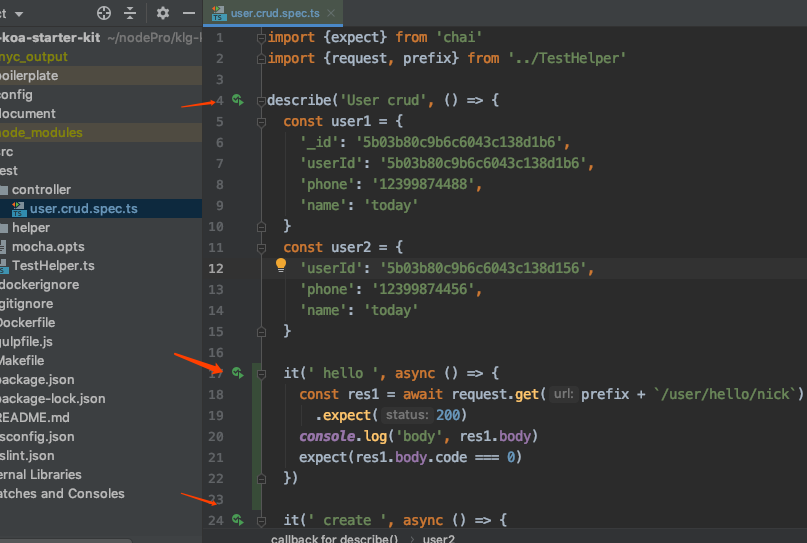807x543 pixels.
Task: Click 'callback for describe()' in the breadcrumb bar
Action: pos(334,538)
